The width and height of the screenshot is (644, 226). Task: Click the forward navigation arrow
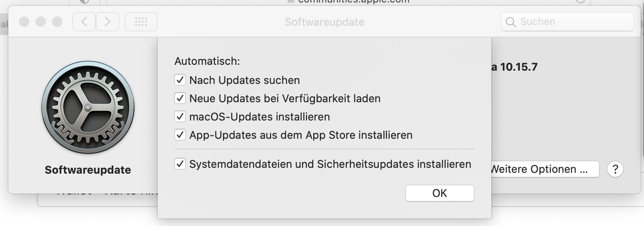click(x=107, y=22)
